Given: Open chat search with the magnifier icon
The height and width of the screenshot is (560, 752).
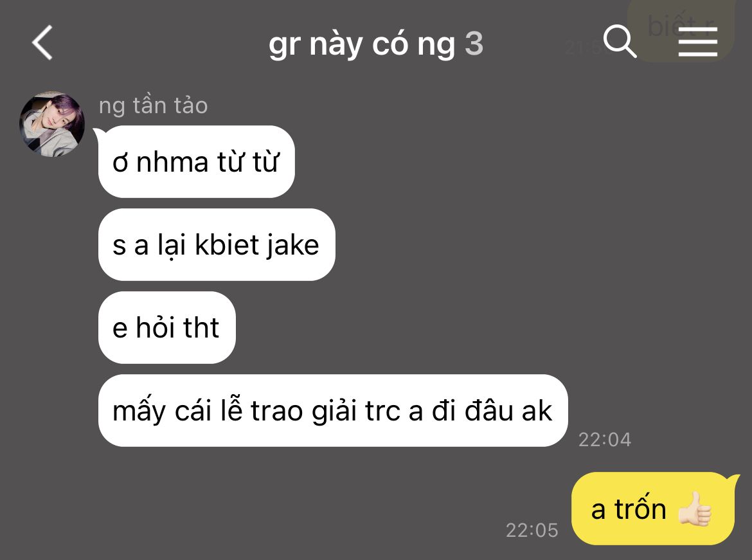Looking at the screenshot, I should click(x=620, y=41).
